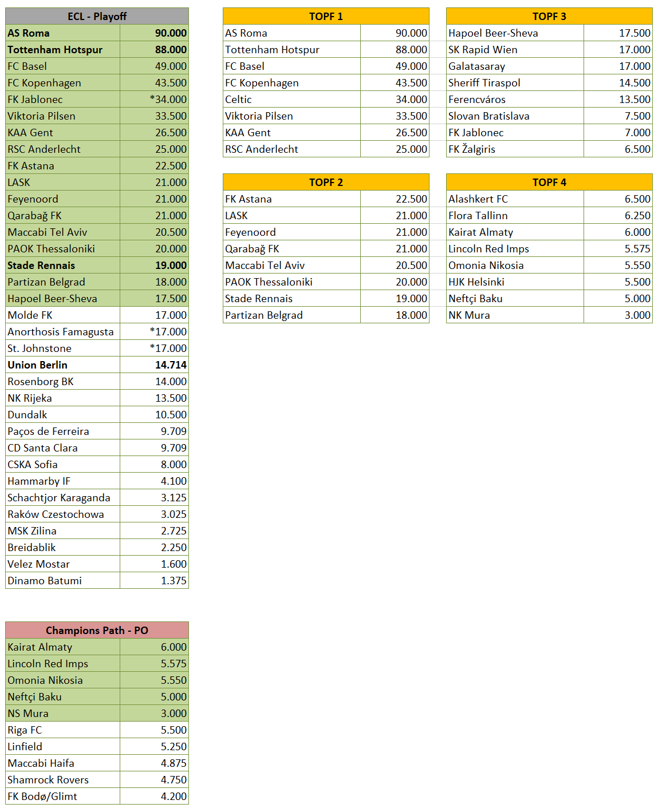
Task: Select the Sheriff Tiraspol cell
Action: click(515, 82)
